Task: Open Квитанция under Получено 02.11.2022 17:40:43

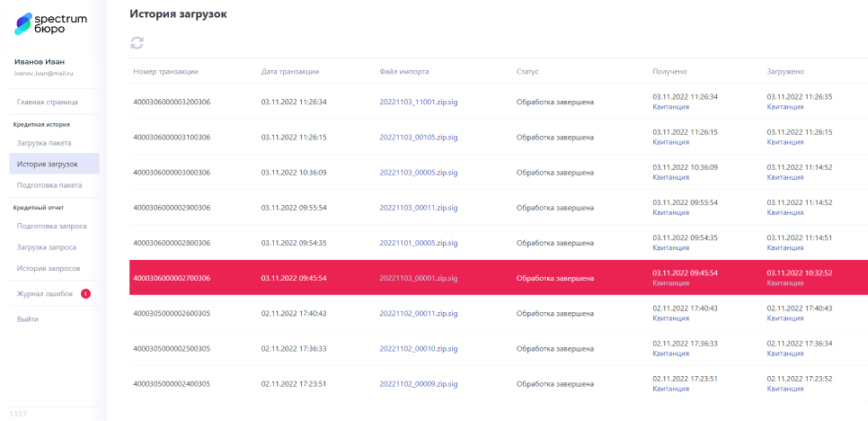Action: pyautogui.click(x=671, y=318)
